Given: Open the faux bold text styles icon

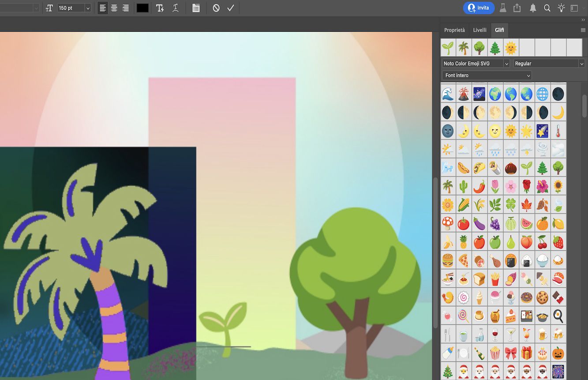Looking at the screenshot, I should pos(160,8).
